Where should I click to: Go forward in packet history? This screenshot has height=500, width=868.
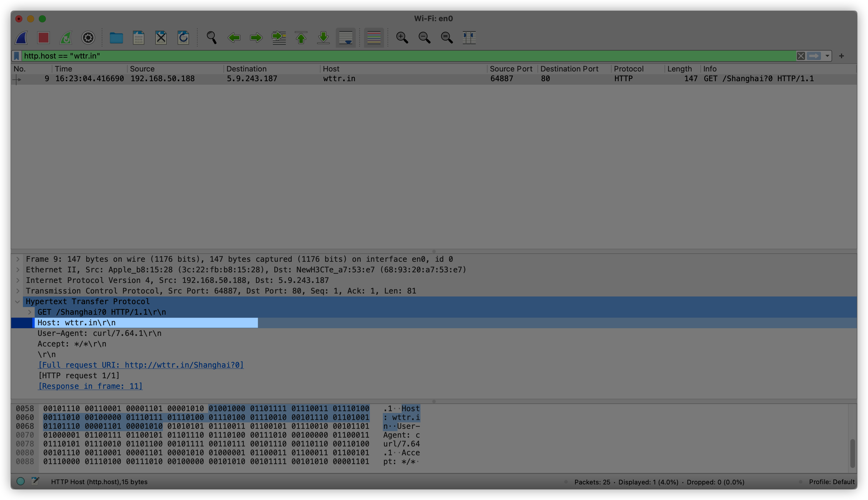[x=256, y=37]
